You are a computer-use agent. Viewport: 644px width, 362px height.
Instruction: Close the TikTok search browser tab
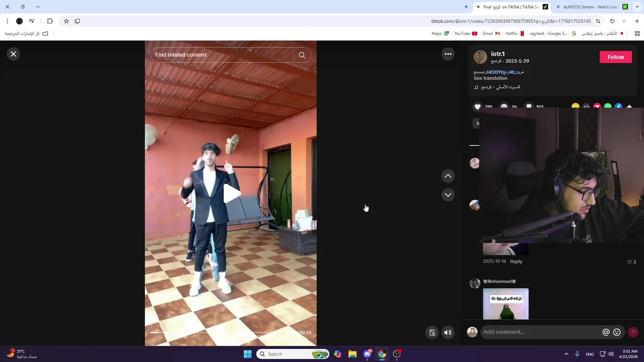pyautogui.click(x=478, y=7)
